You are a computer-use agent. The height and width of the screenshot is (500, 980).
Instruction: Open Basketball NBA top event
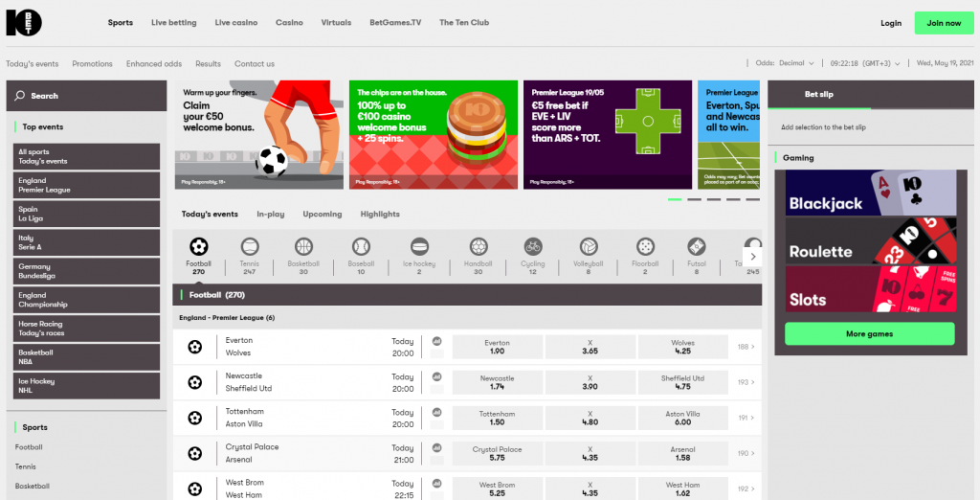click(86, 356)
